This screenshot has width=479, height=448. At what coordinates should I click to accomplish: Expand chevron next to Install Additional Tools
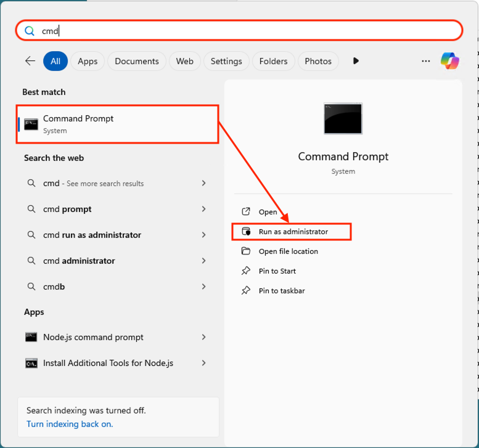coord(204,363)
